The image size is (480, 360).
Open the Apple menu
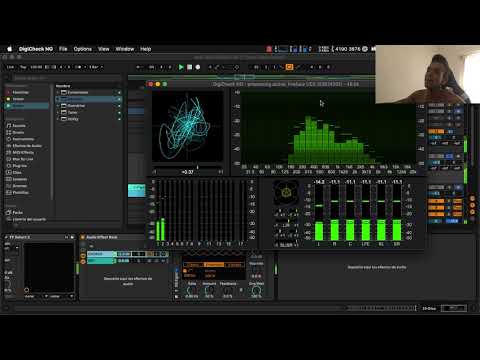coord(10,49)
